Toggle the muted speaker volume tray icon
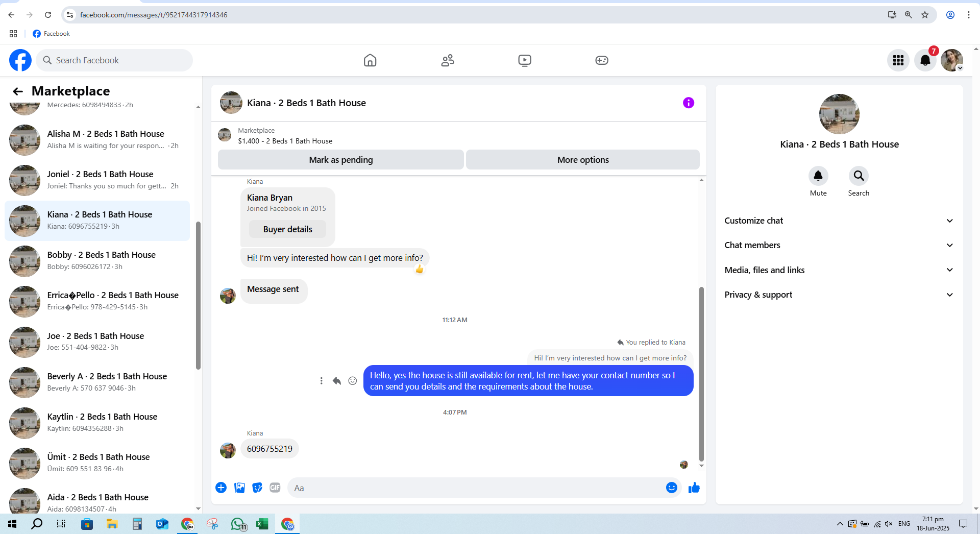980x534 pixels. pyautogui.click(x=889, y=524)
